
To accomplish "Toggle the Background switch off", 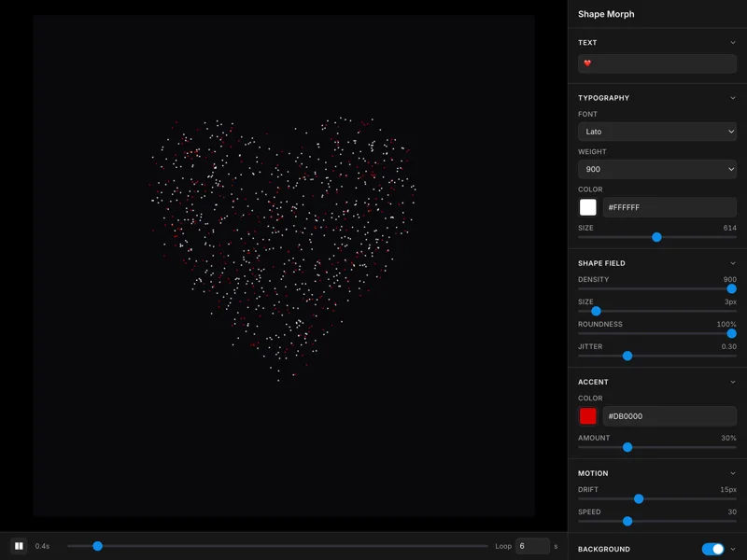I will [712, 549].
